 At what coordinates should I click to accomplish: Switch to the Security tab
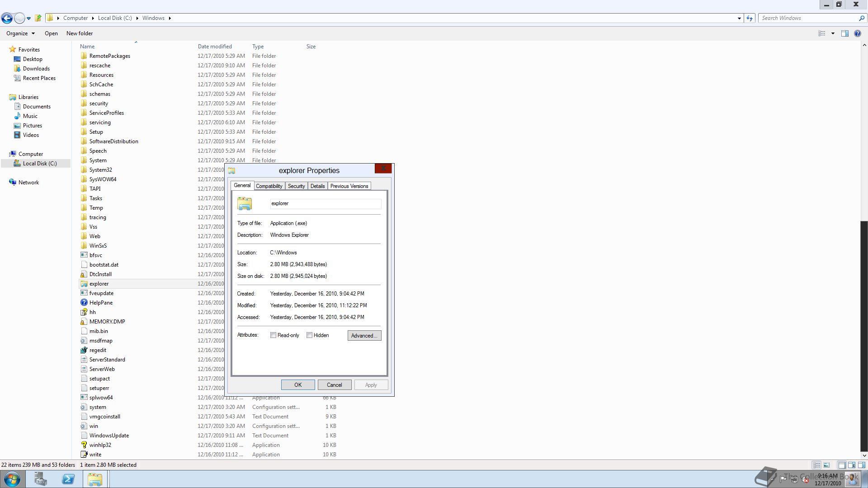[x=296, y=186]
